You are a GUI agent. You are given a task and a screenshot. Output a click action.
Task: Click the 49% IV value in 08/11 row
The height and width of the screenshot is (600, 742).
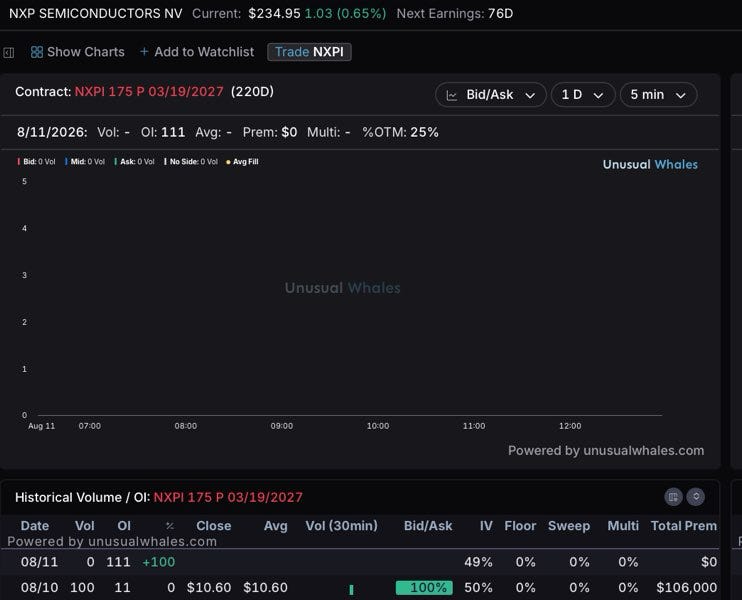pyautogui.click(x=478, y=562)
